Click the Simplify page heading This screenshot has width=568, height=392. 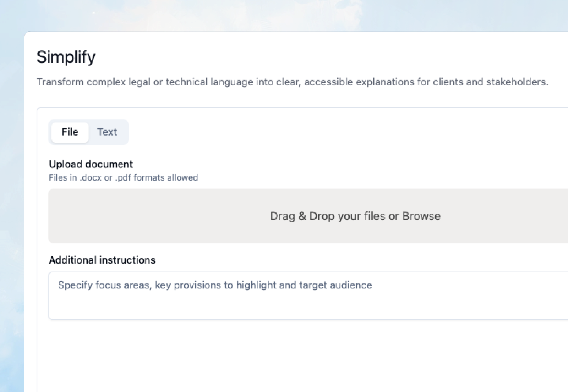66,57
